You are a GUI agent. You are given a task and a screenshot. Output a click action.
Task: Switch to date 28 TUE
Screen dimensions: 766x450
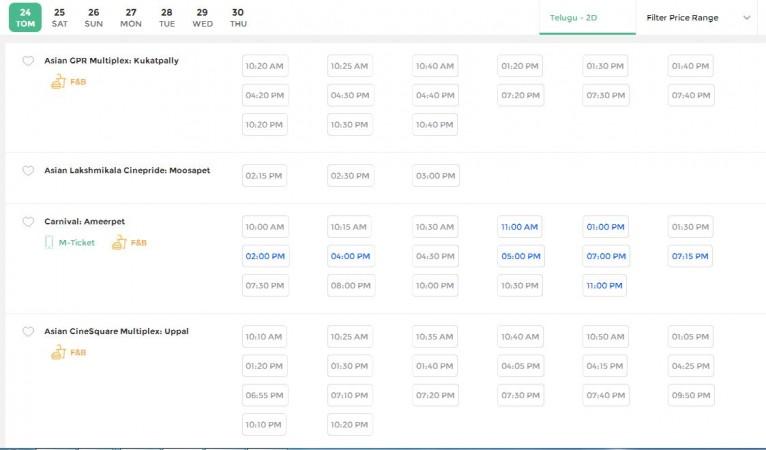coord(167,18)
